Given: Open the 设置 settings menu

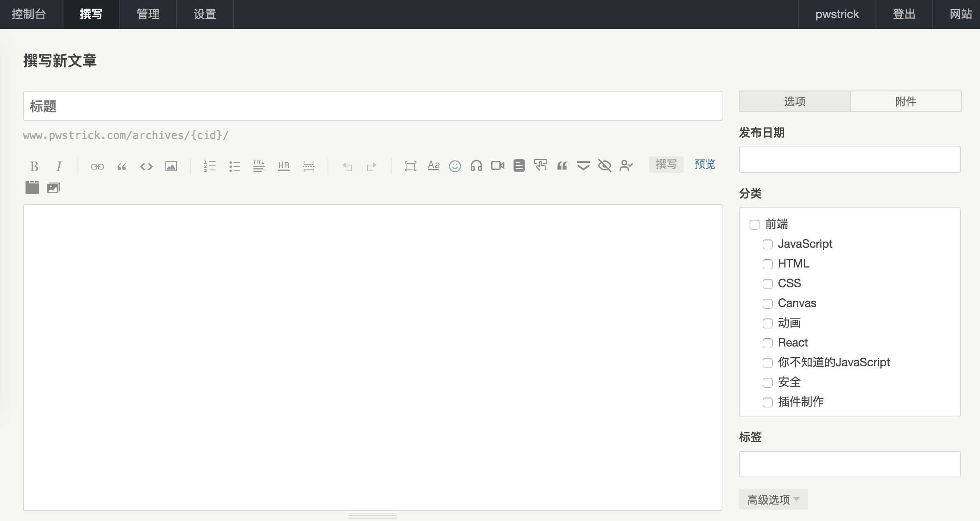Looking at the screenshot, I should click(205, 14).
